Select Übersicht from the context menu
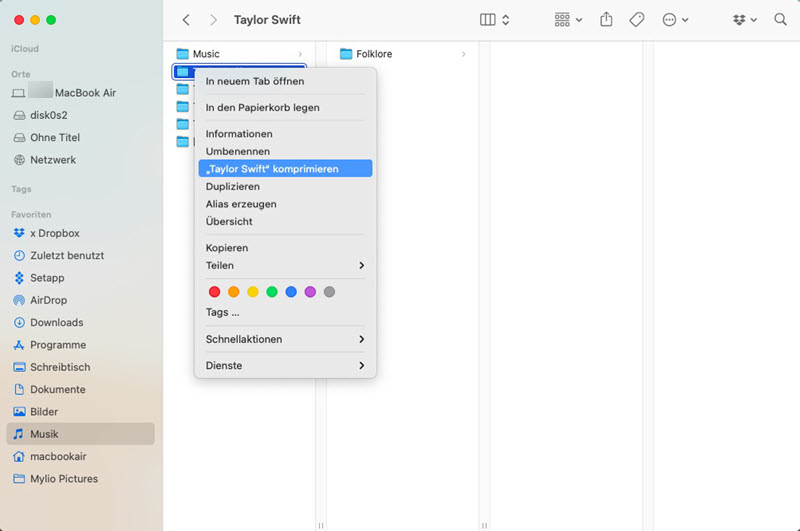Image resolution: width=800 pixels, height=531 pixels. click(x=285, y=221)
